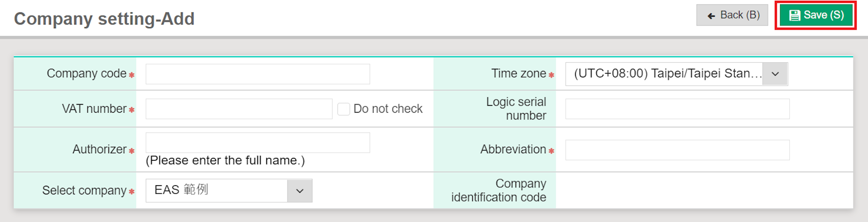Click the floppy disk icon on Save
Screen dimensions: 868x222
click(x=794, y=15)
